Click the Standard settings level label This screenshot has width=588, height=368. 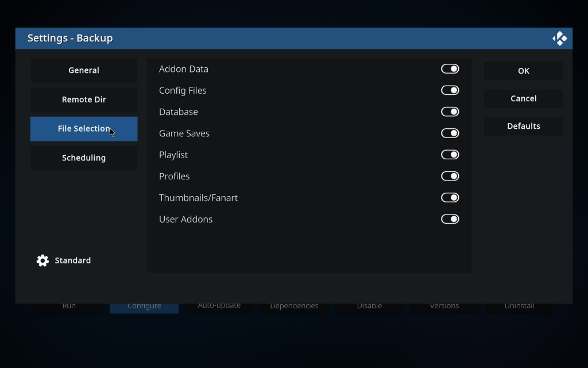coord(73,260)
